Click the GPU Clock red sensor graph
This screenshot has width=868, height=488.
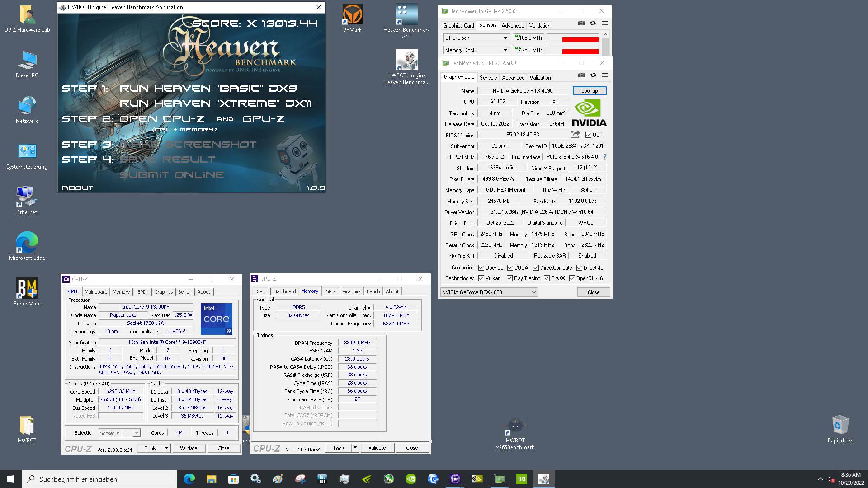[x=573, y=38]
